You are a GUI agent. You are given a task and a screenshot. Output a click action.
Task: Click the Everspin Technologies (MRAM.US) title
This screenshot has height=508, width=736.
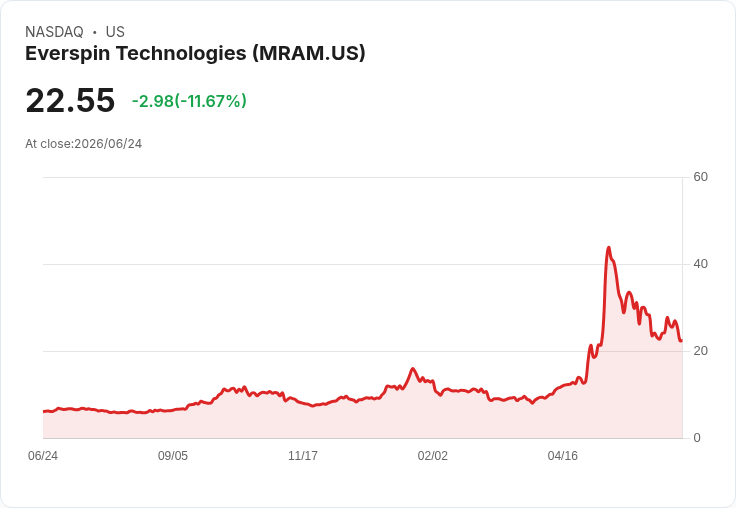point(195,54)
